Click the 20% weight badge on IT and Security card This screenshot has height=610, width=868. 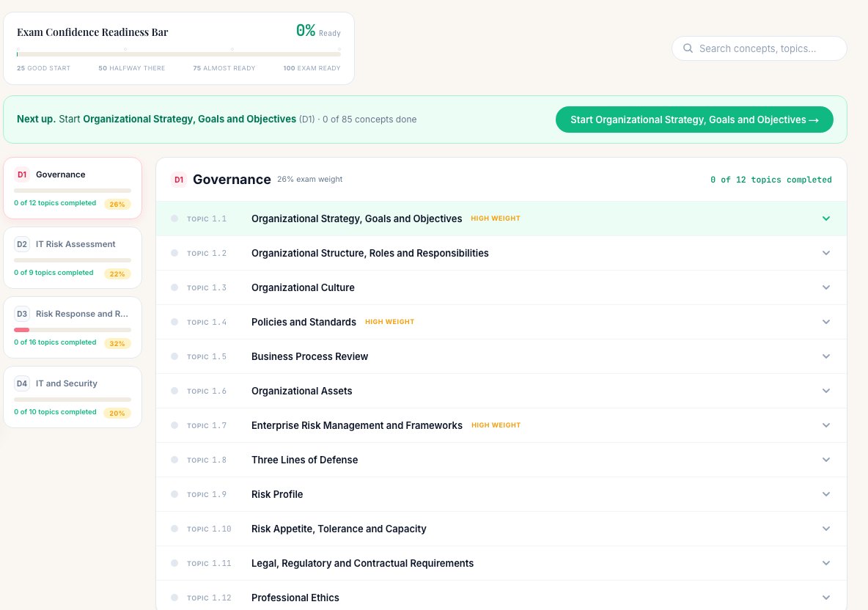point(117,414)
